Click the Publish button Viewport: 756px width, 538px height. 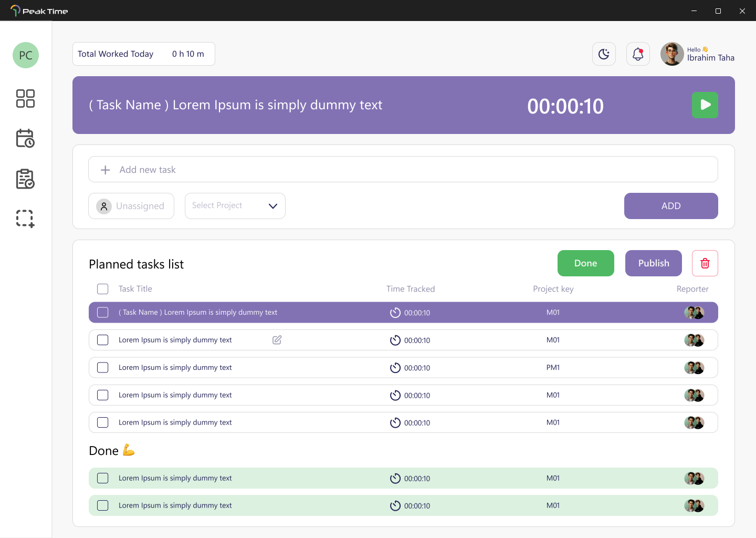[654, 263]
